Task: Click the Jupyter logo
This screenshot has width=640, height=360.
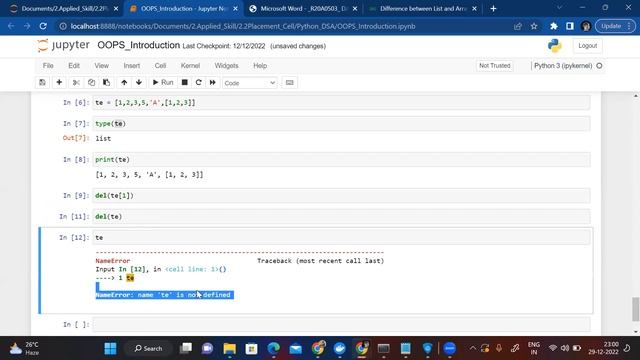Action: pyautogui.click(x=63, y=45)
